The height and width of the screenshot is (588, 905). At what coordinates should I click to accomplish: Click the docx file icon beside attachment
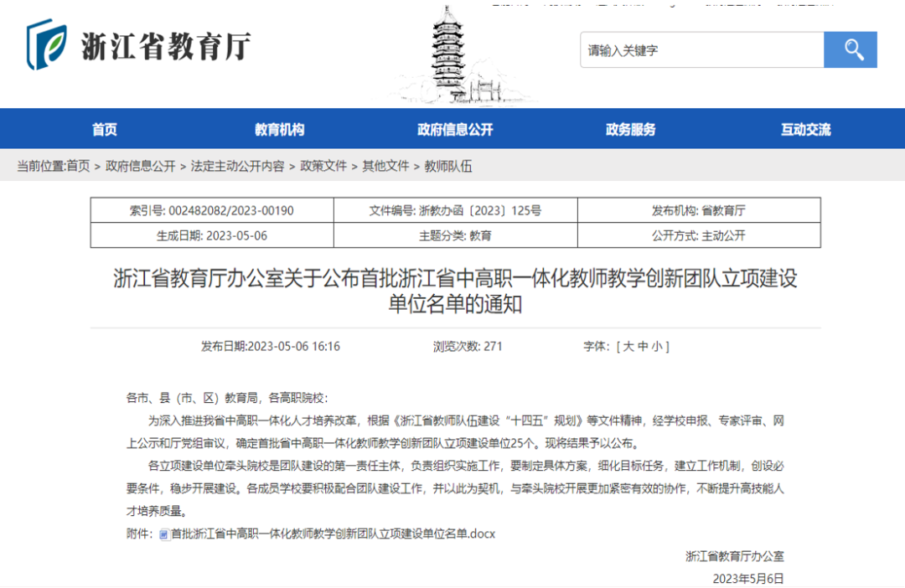164,535
